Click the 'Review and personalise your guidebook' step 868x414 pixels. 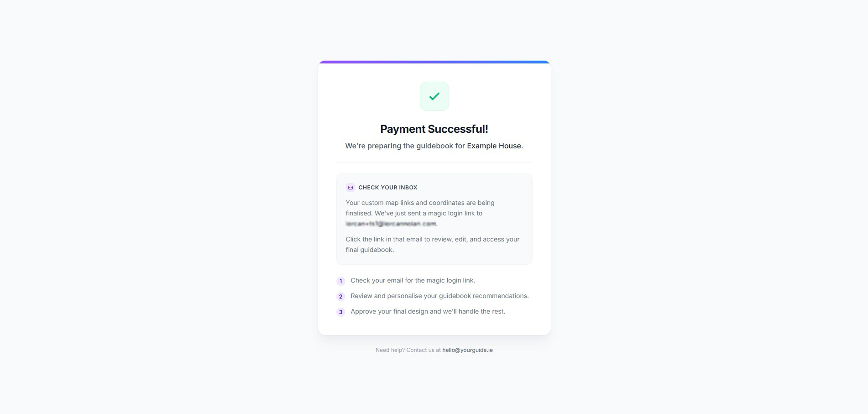point(439,296)
